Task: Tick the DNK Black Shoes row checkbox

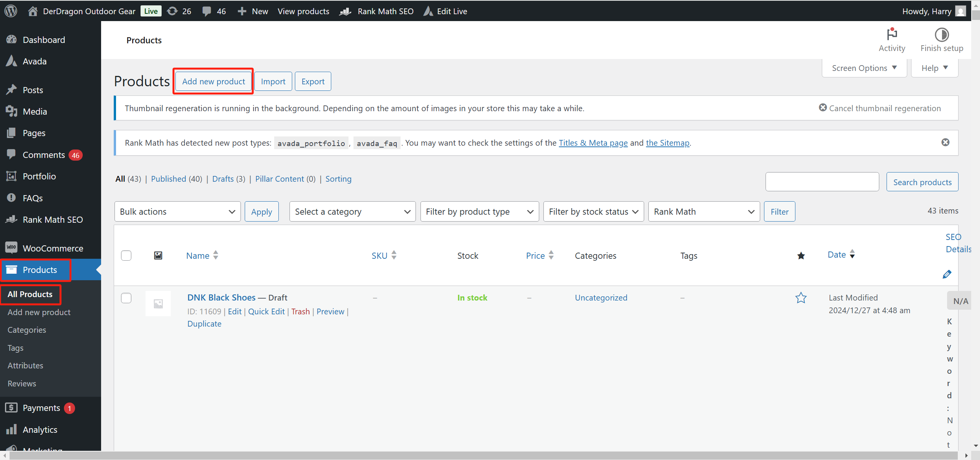Action: click(126, 298)
